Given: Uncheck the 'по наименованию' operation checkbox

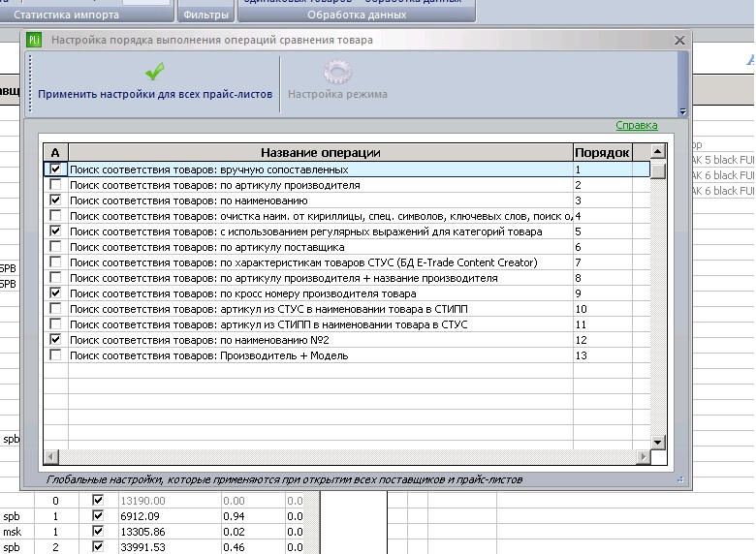Looking at the screenshot, I should (x=55, y=200).
